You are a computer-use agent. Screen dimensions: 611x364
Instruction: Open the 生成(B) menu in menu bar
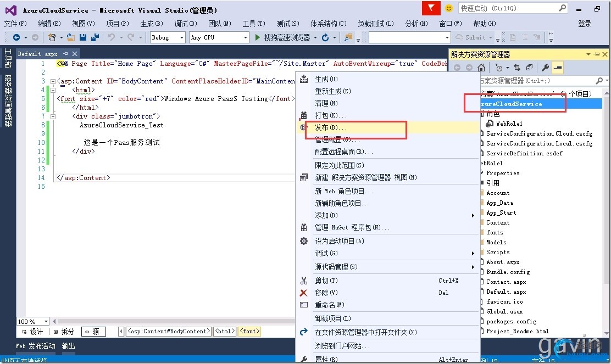(x=152, y=24)
